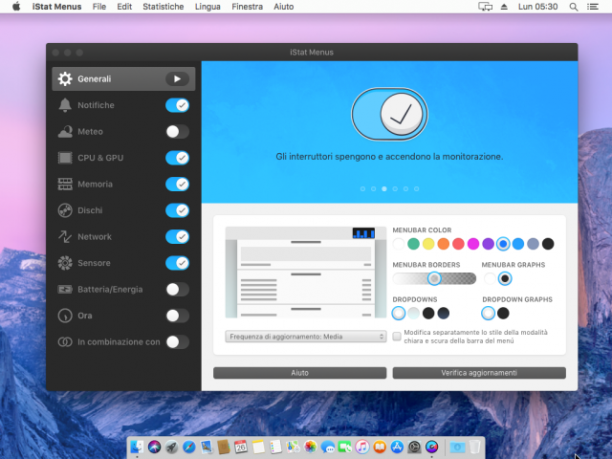Open the Lingua menu
This screenshot has height=459, width=612.
208,7
